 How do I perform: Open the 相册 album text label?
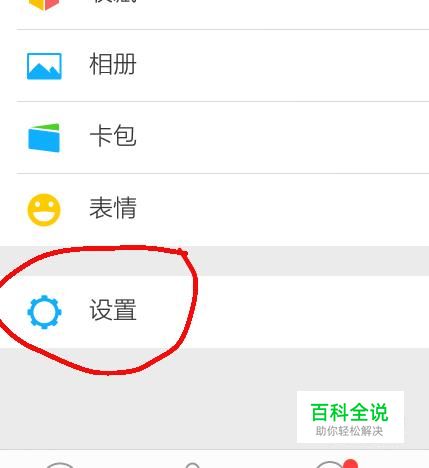113,64
